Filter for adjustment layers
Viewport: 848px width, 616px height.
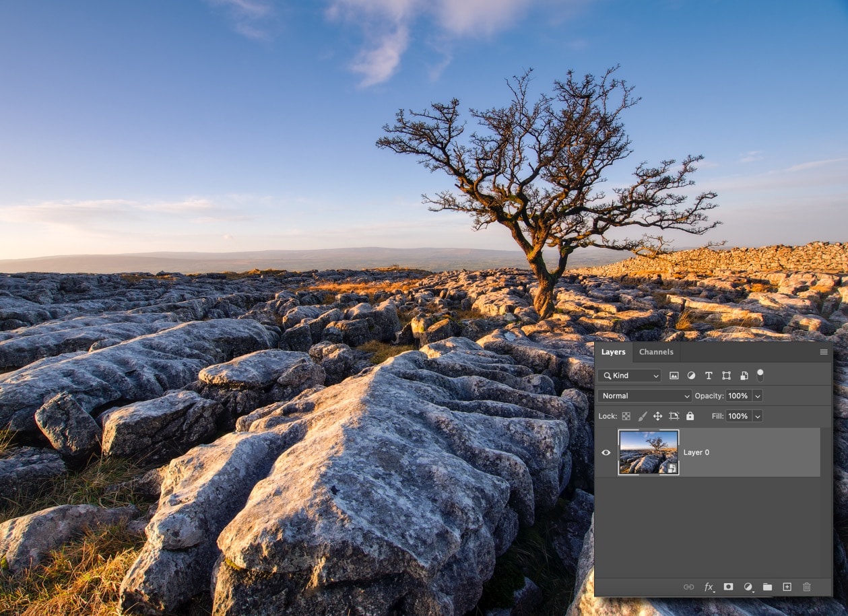(x=691, y=376)
